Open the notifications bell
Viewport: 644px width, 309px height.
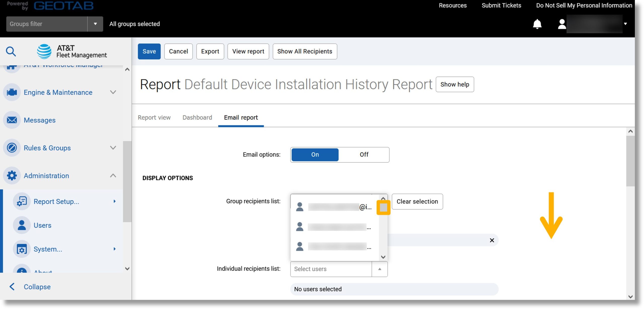537,24
